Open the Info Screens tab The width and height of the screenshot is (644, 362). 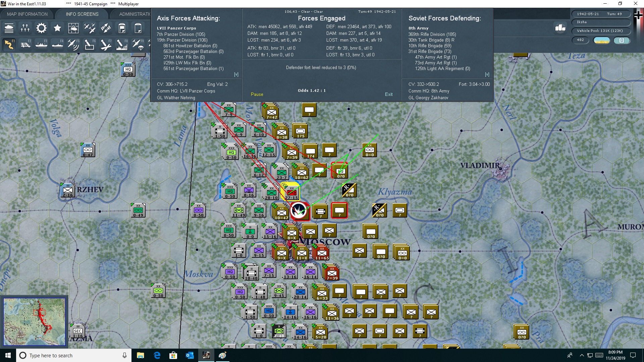(82, 14)
